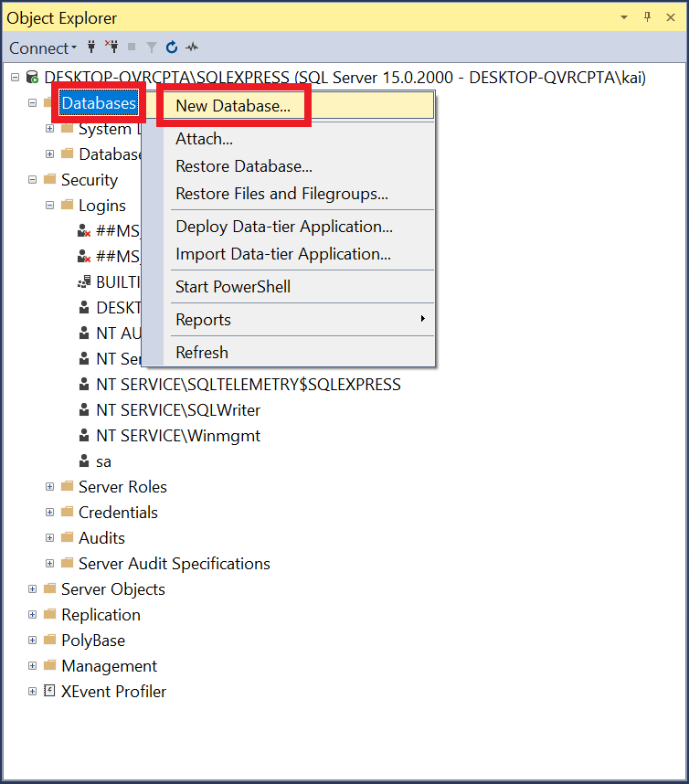Click the first disabled ##MS login icon

coord(84,230)
